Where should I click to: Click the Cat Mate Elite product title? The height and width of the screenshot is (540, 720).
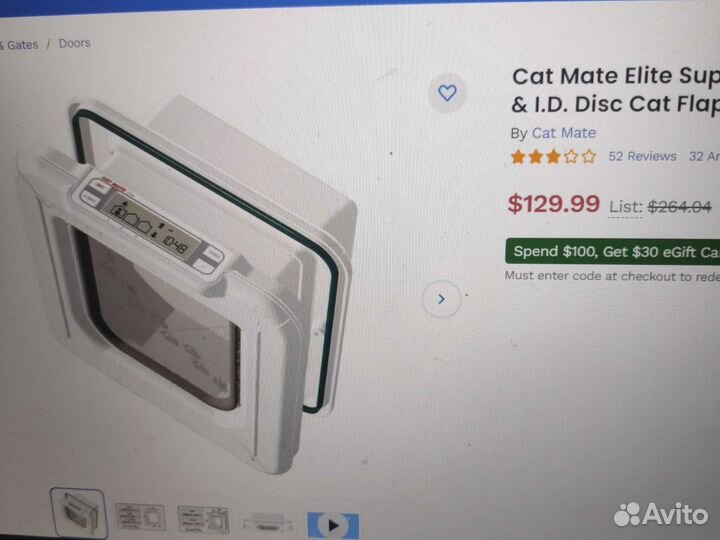[x=615, y=90]
